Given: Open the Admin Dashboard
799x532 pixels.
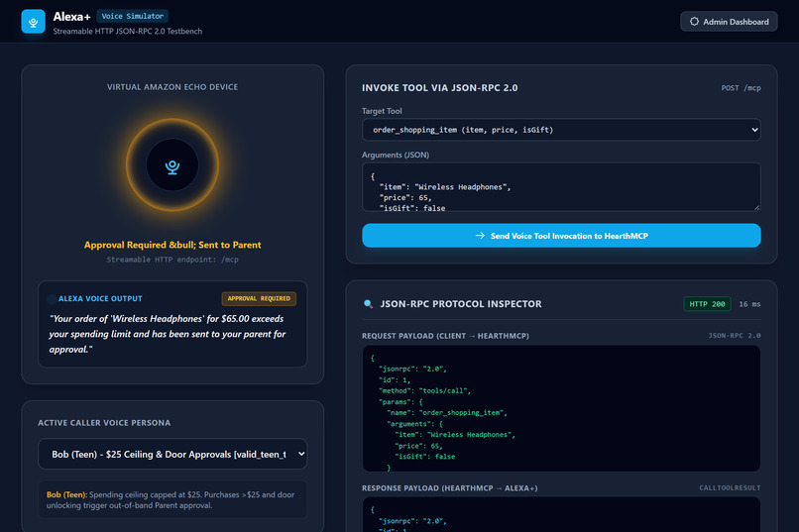Looking at the screenshot, I should pyautogui.click(x=729, y=22).
